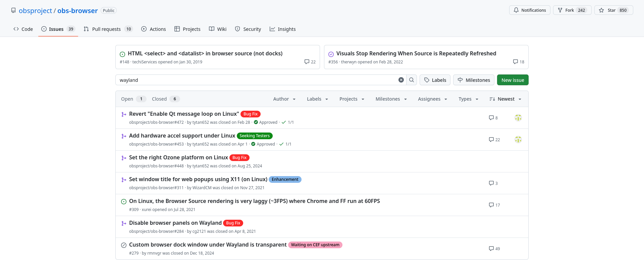Image resolution: width=644 pixels, height=262 pixels.
Task: Fork the obs-browser repository
Action: [x=572, y=10]
